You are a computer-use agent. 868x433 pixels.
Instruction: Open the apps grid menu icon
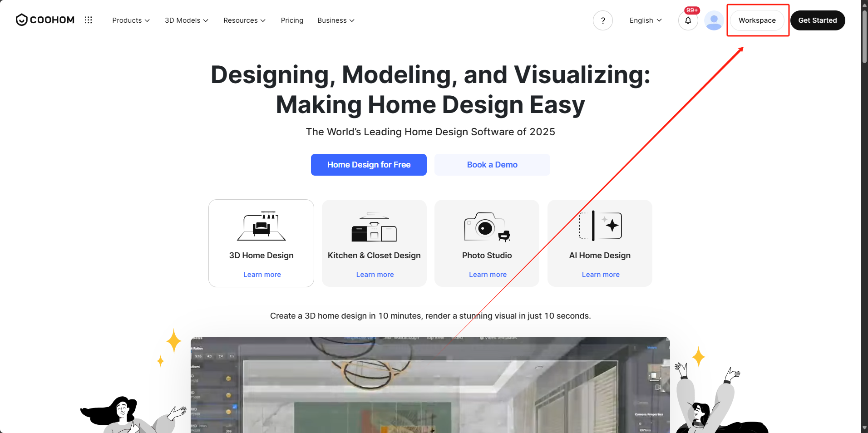(x=89, y=20)
